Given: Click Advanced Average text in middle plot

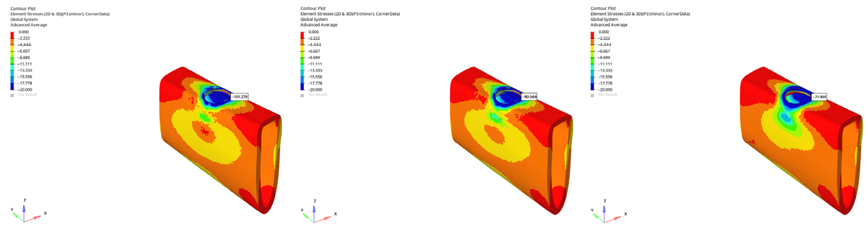Looking at the screenshot, I should click(319, 25).
